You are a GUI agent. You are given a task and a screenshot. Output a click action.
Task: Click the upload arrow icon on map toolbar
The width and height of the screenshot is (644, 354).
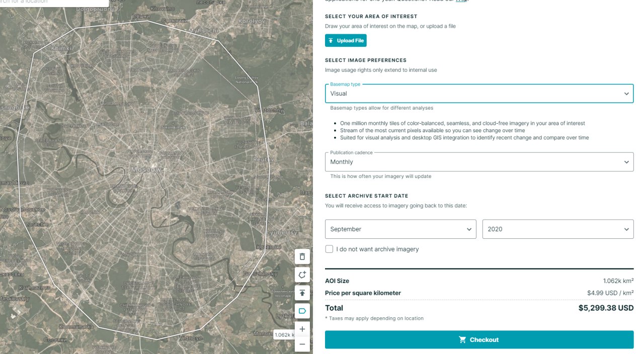coord(302,293)
